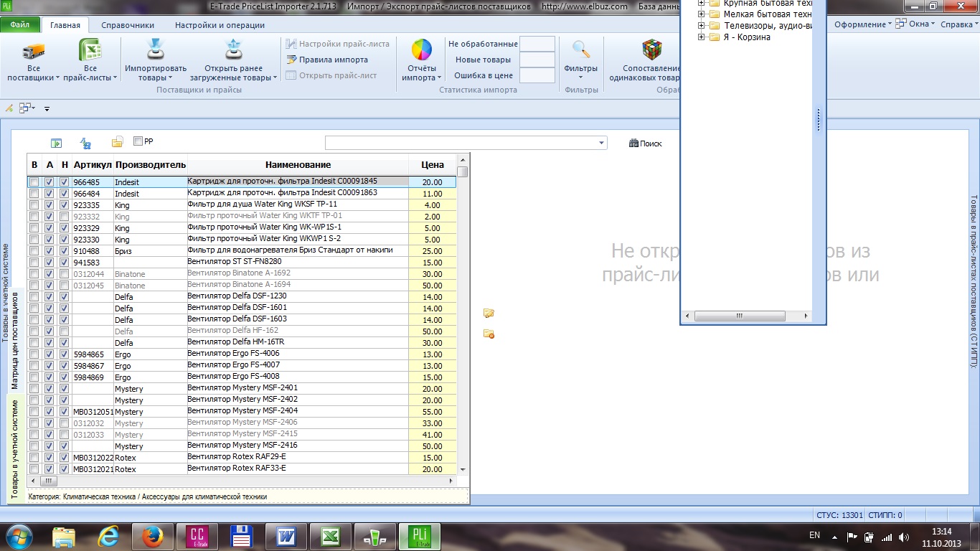Click the Excel icon for Все прайс-листы
The image size is (980, 551).
90,51
